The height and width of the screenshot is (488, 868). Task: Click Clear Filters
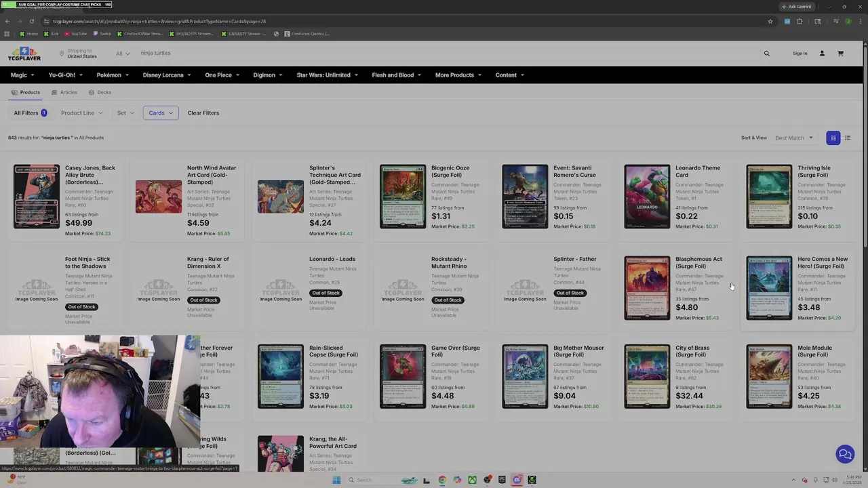[x=203, y=113]
